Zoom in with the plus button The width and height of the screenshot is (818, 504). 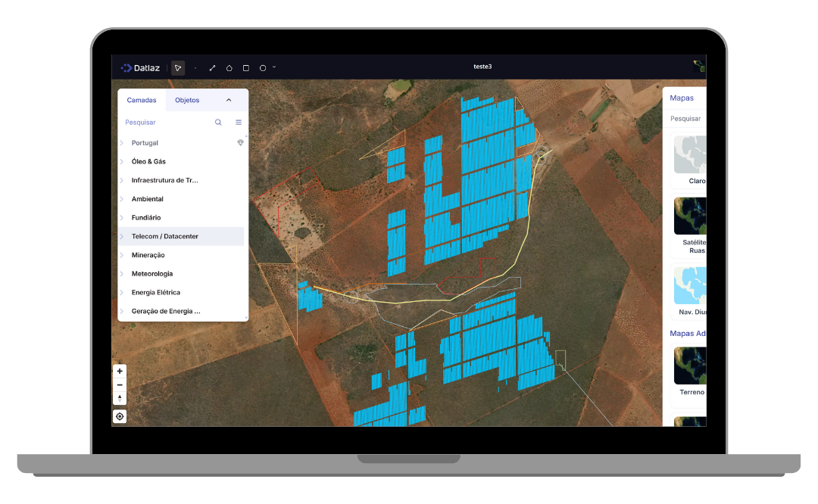[x=120, y=371]
